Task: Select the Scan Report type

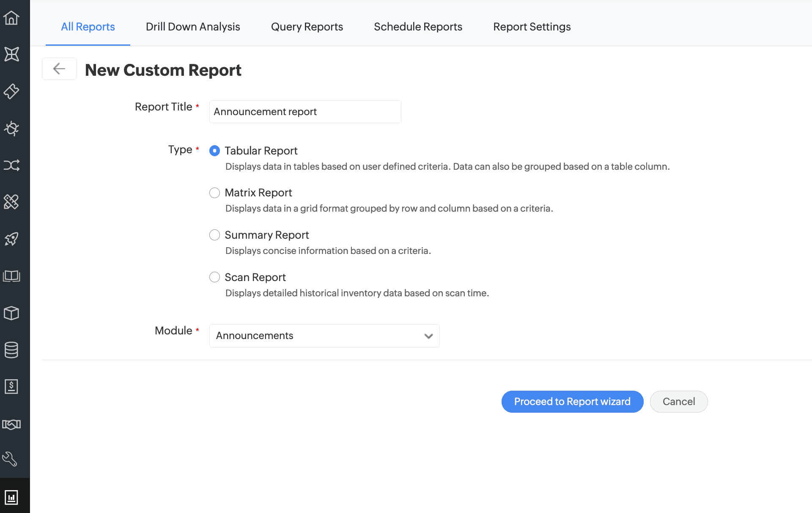Action: [214, 277]
